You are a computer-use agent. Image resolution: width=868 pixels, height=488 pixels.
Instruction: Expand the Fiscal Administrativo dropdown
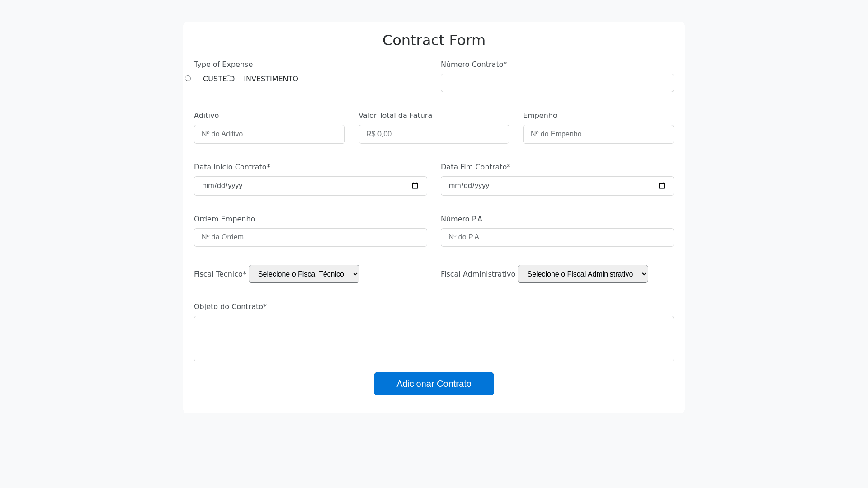point(582,274)
